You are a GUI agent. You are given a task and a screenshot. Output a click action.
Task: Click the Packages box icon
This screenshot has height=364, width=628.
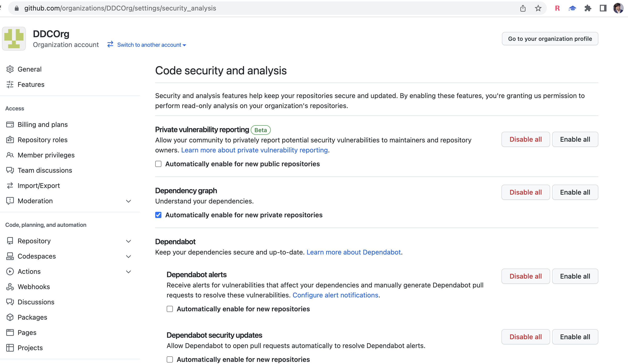click(x=10, y=317)
